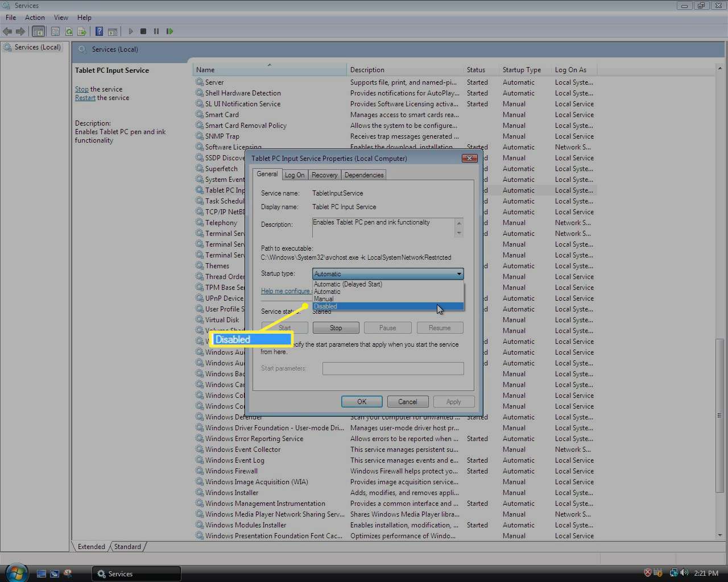
Task: Select the General tab in properties dialog
Action: click(x=267, y=174)
